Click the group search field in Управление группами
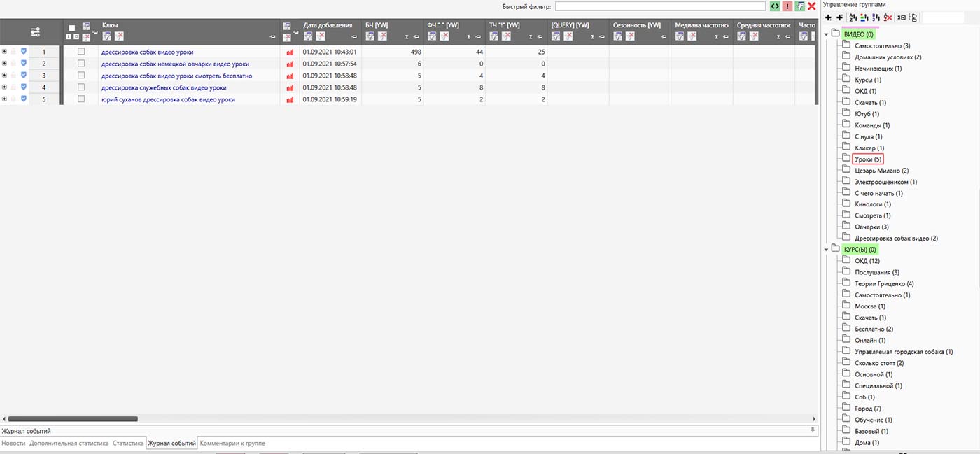Image resolution: width=980 pixels, height=454 pixels. point(943,17)
